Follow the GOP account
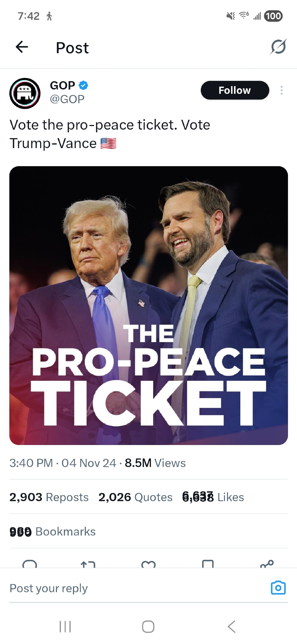Viewport: 297px width, 644px height. point(235,90)
